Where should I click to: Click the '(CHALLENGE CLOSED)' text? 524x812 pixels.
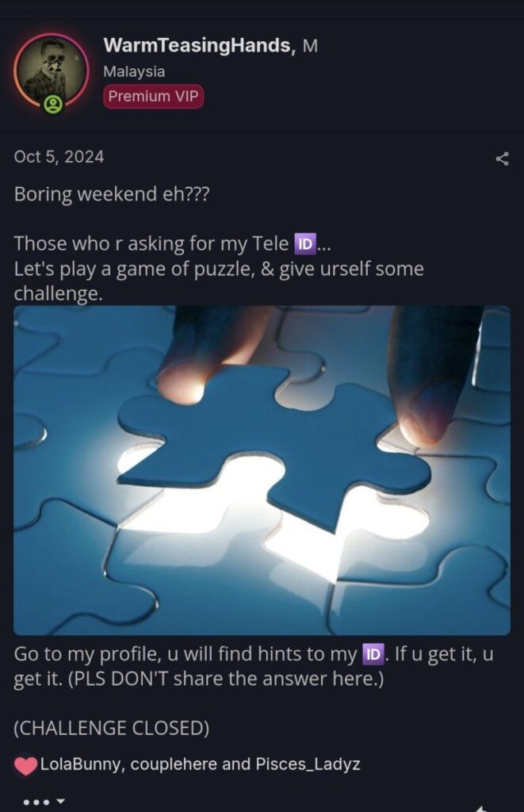point(112,728)
